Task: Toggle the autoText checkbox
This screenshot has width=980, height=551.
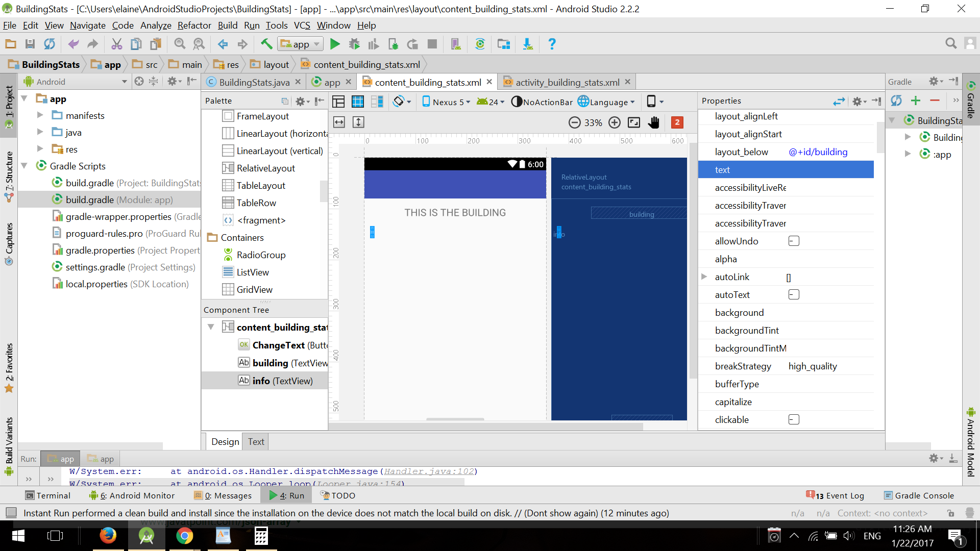Action: [793, 294]
